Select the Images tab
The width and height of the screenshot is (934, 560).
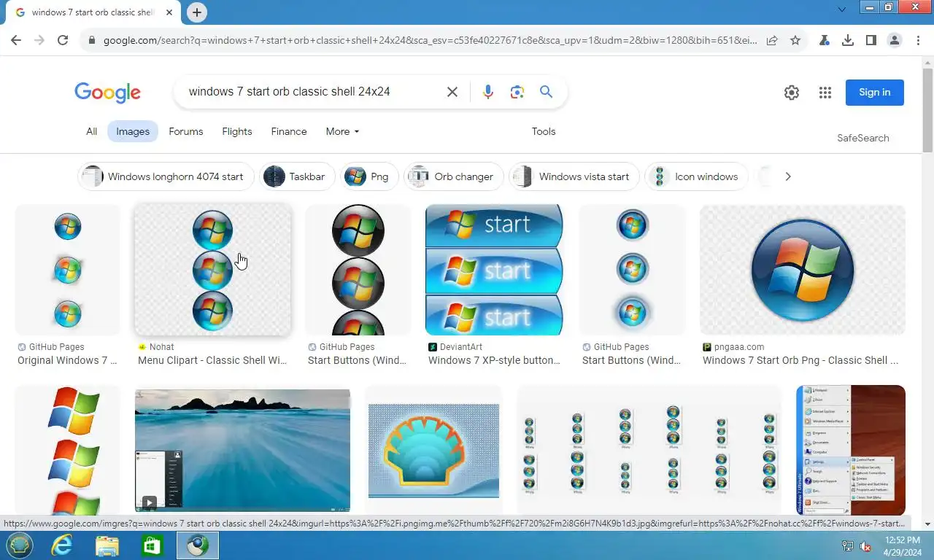[x=133, y=131]
